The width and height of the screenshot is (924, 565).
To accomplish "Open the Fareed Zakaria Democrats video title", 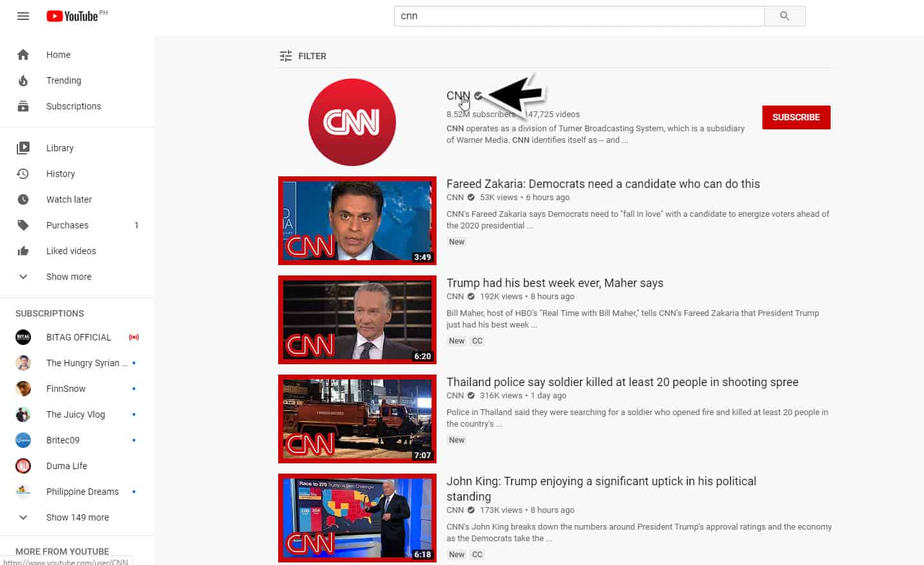I will (603, 184).
